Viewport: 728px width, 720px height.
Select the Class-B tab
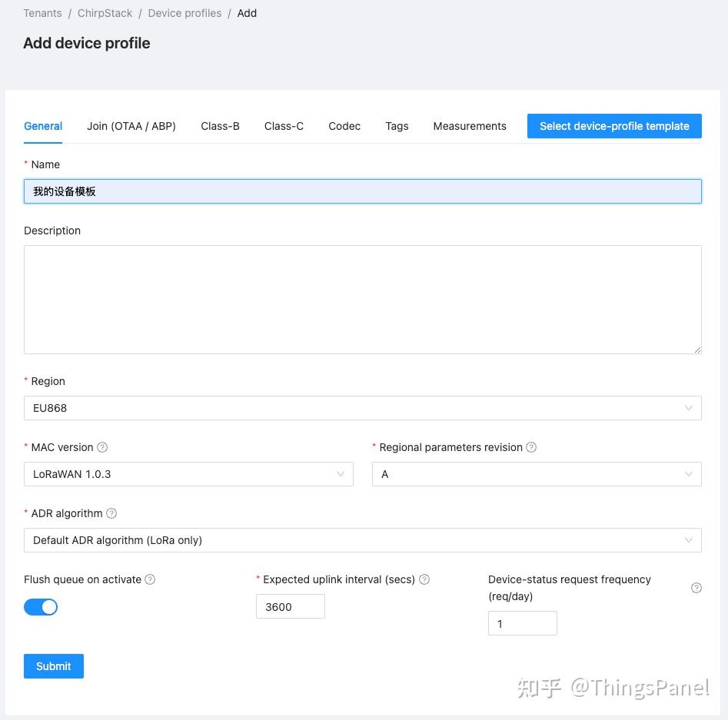[x=221, y=126]
